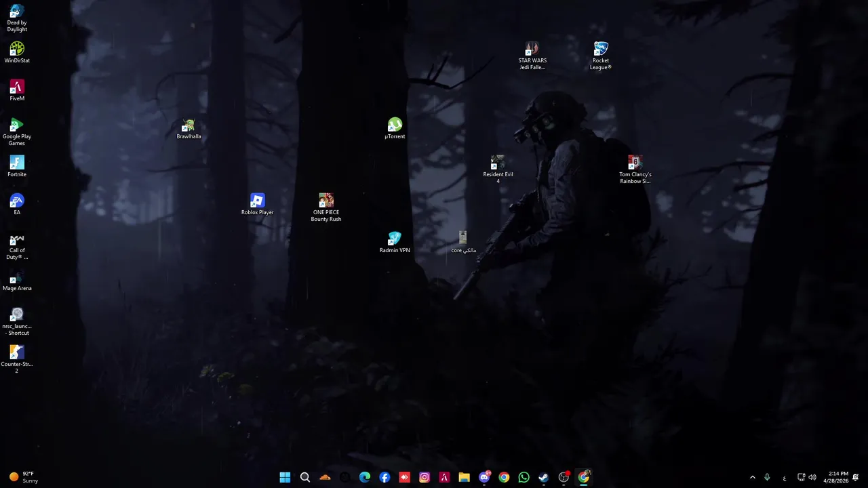Launch Microsoft Edge from taskbar
This screenshot has height=488, width=868.
tap(365, 477)
